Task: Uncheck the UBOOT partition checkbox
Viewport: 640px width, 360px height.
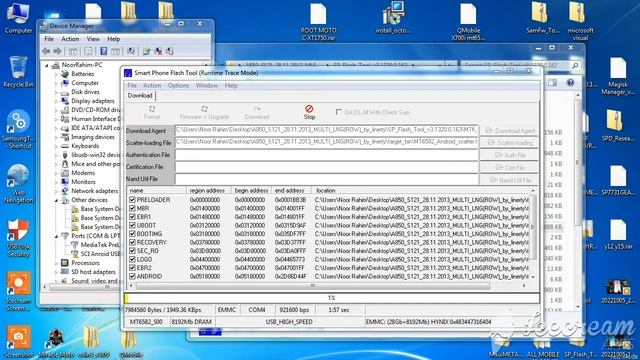Action: click(x=132, y=225)
